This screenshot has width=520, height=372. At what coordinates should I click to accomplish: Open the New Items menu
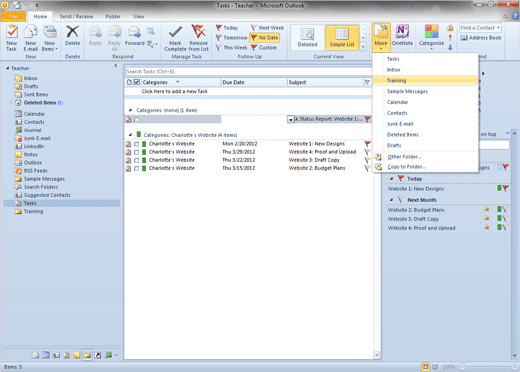point(50,38)
